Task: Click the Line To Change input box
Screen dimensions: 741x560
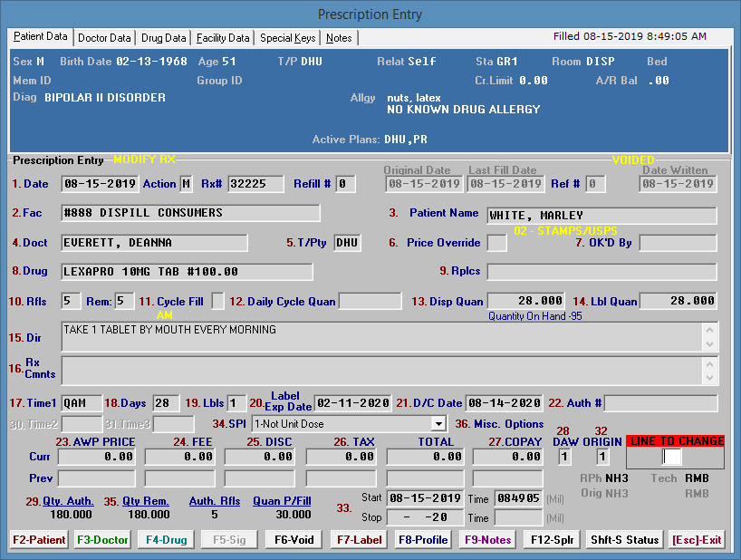Action: click(672, 457)
